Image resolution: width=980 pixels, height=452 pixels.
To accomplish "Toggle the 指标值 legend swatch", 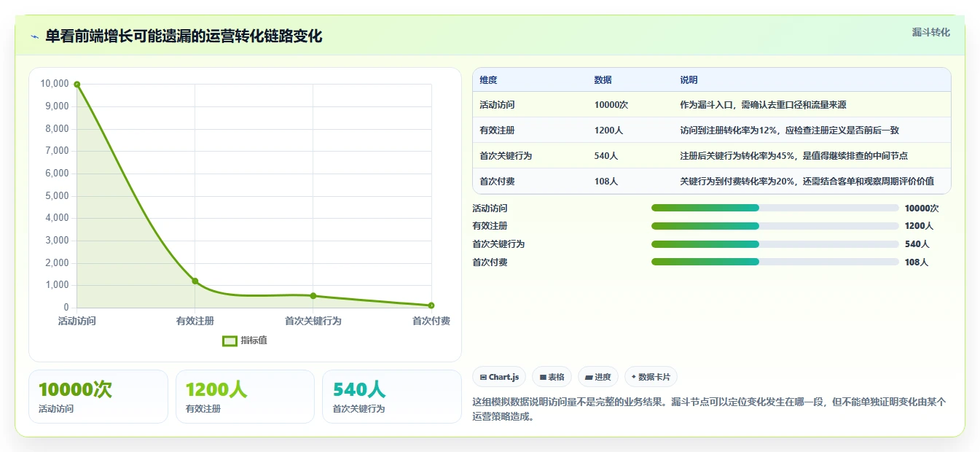I will coord(230,340).
